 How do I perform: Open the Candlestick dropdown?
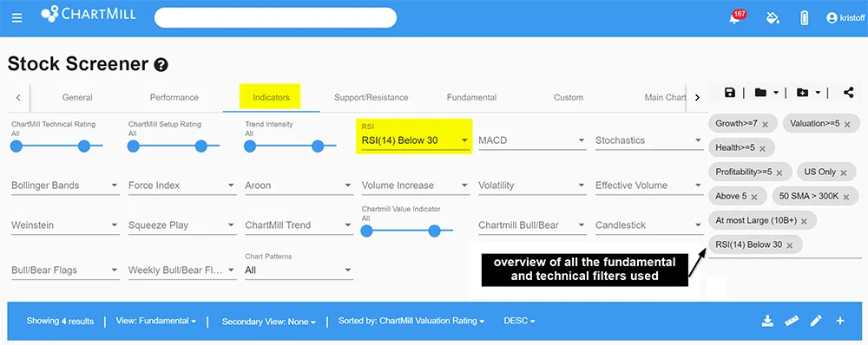pos(648,225)
